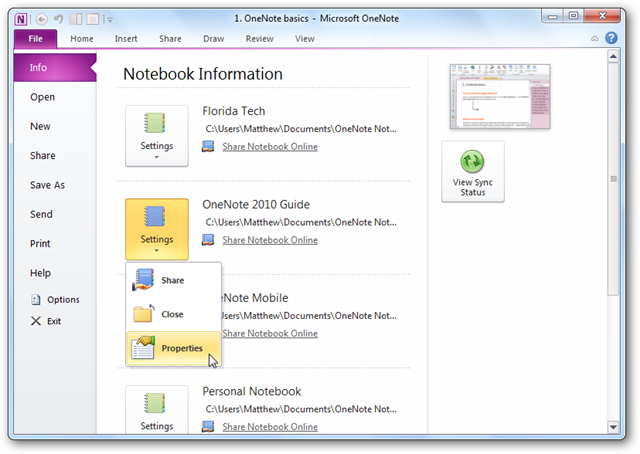This screenshot has height=454, width=640.
Task: Click Share Notebook Online under Personal Notebook
Action: point(270,427)
